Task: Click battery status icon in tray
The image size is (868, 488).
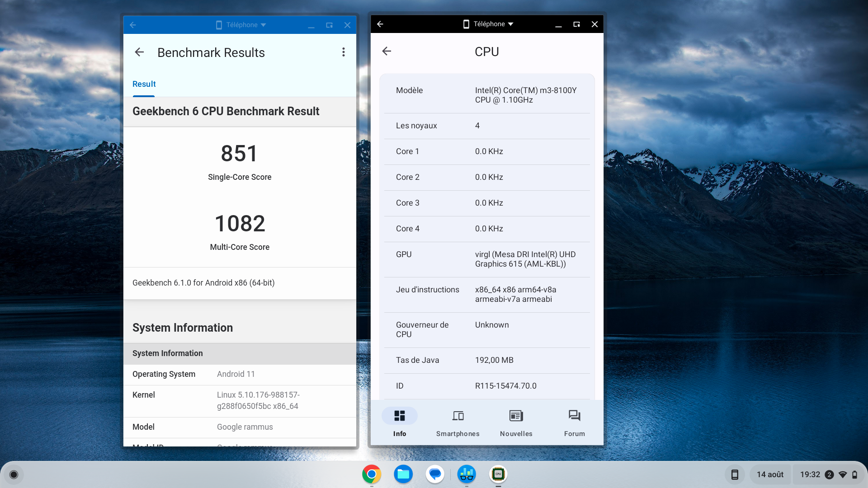Action: point(854,474)
